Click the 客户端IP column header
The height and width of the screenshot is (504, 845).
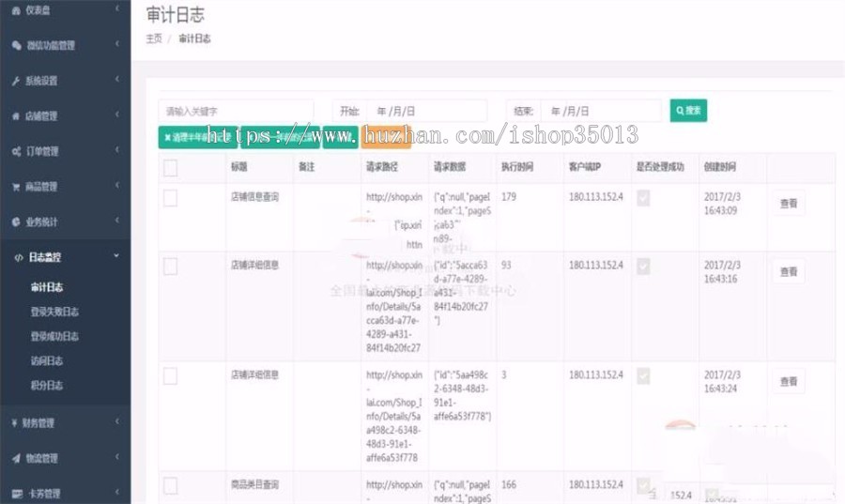point(585,167)
